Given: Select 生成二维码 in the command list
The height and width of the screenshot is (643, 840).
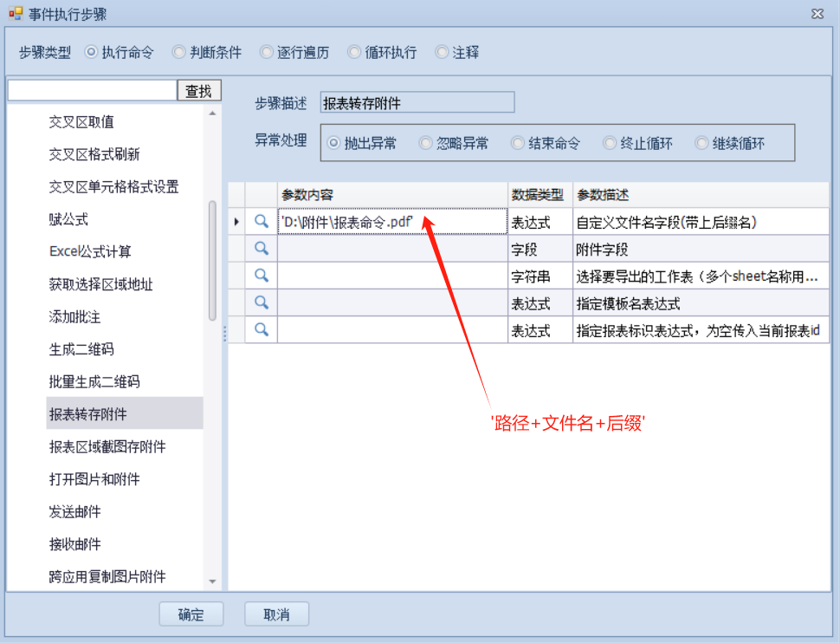Looking at the screenshot, I should coord(81,349).
